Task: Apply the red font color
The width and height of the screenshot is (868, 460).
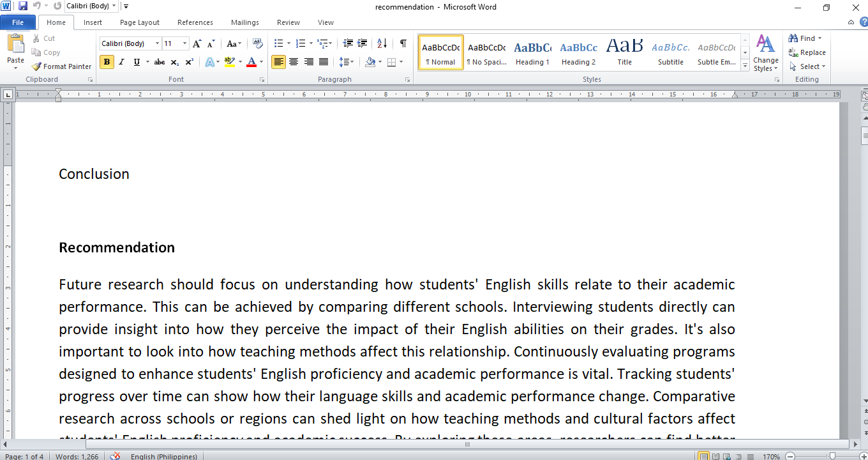Action: click(251, 62)
